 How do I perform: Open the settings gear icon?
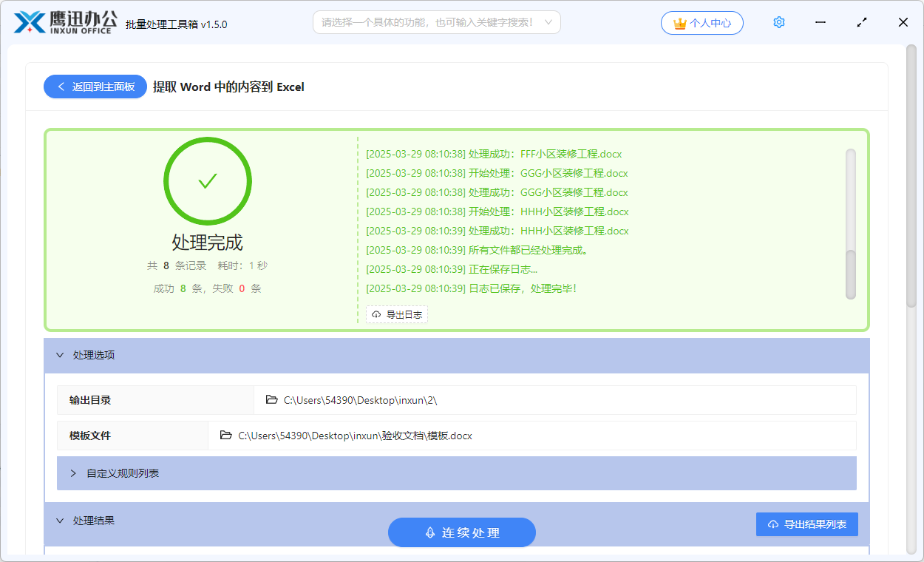click(x=778, y=22)
